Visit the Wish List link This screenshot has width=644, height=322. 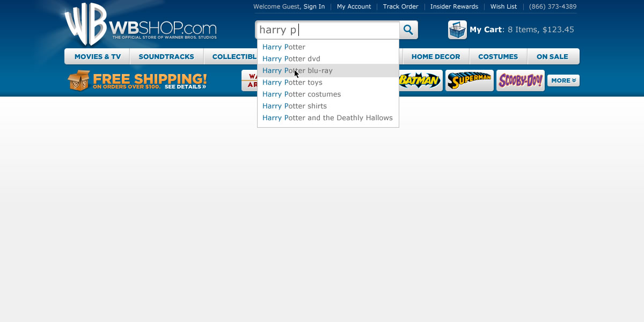click(503, 7)
